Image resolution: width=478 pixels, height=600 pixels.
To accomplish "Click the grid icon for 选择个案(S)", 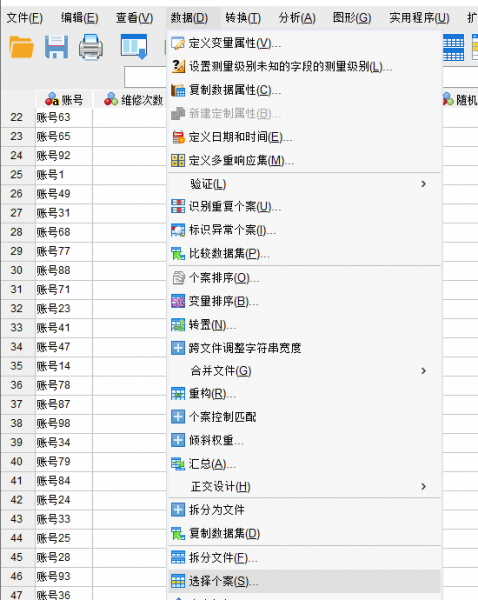I will [x=178, y=581].
